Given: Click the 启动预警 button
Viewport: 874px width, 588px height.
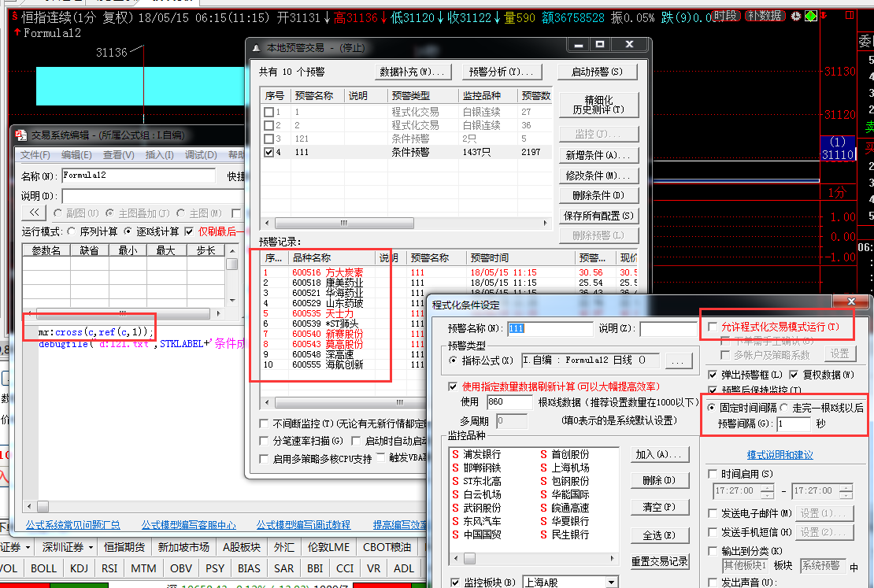Looking at the screenshot, I should click(x=597, y=72).
